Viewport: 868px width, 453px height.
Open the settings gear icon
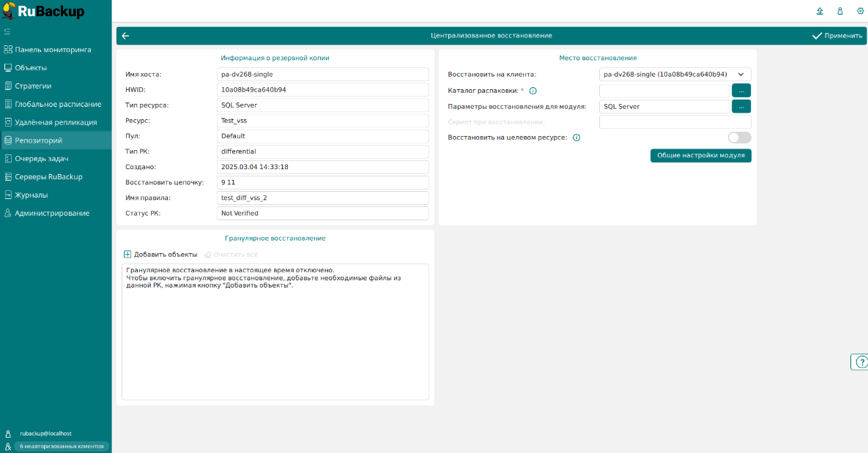860,11
